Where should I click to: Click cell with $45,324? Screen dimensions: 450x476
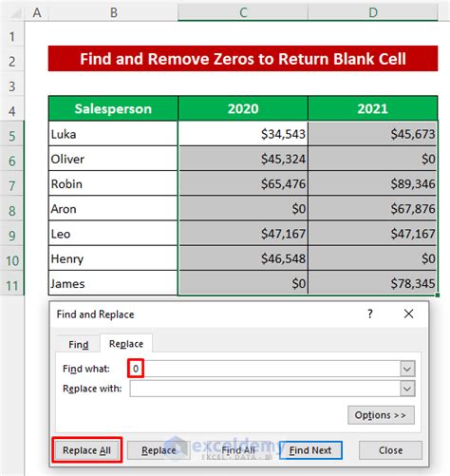pyautogui.click(x=243, y=159)
